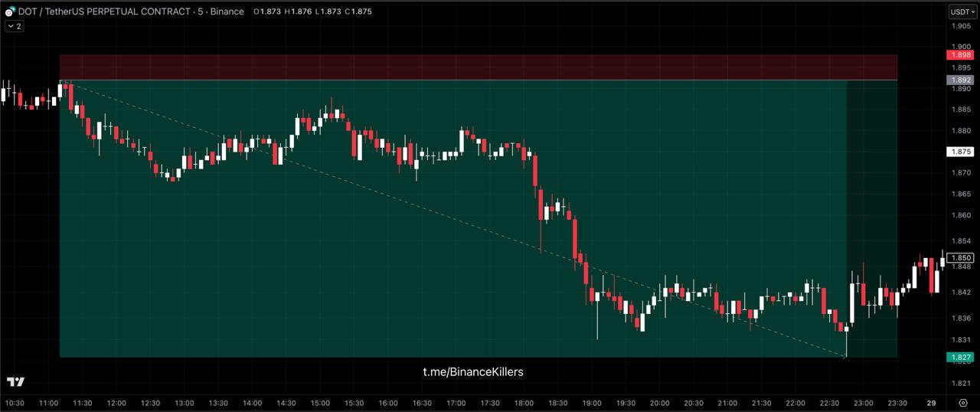980x412 pixels.
Task: Click the 1.870 price axis label
Action: pyautogui.click(x=960, y=173)
